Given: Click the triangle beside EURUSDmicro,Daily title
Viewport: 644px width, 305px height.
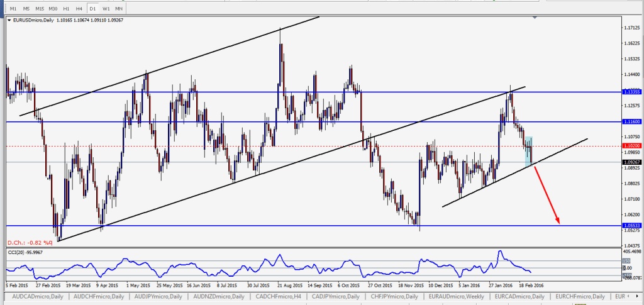Looking at the screenshot, I should pos(9,20).
